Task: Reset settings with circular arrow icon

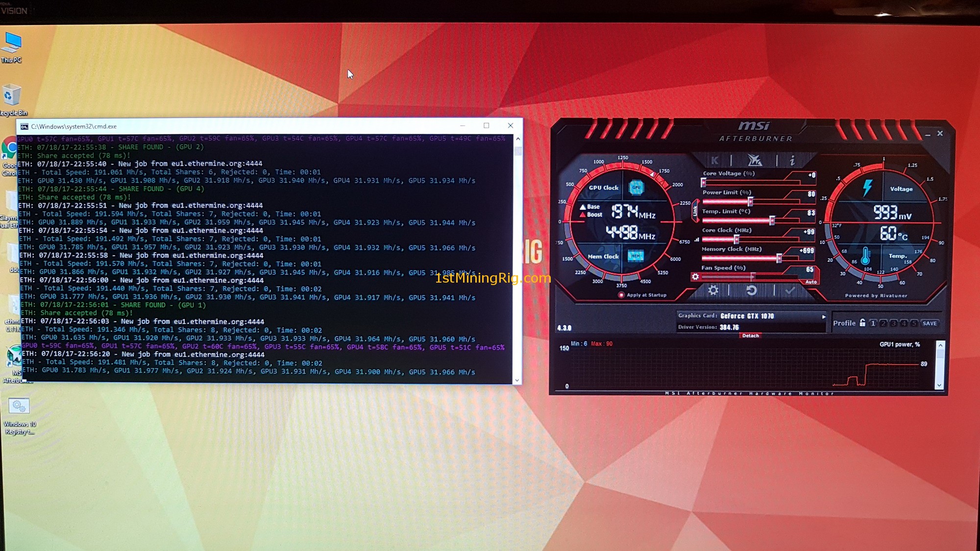Action: click(751, 290)
